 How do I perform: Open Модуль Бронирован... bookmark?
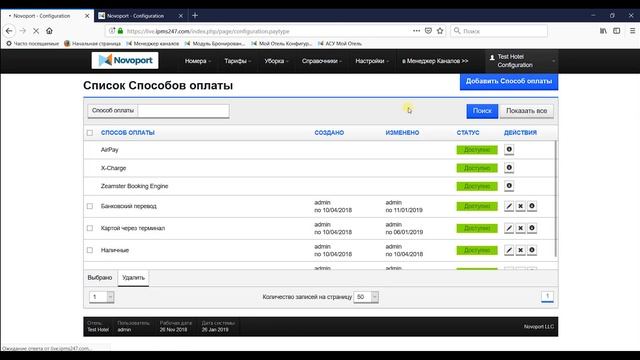pos(215,43)
